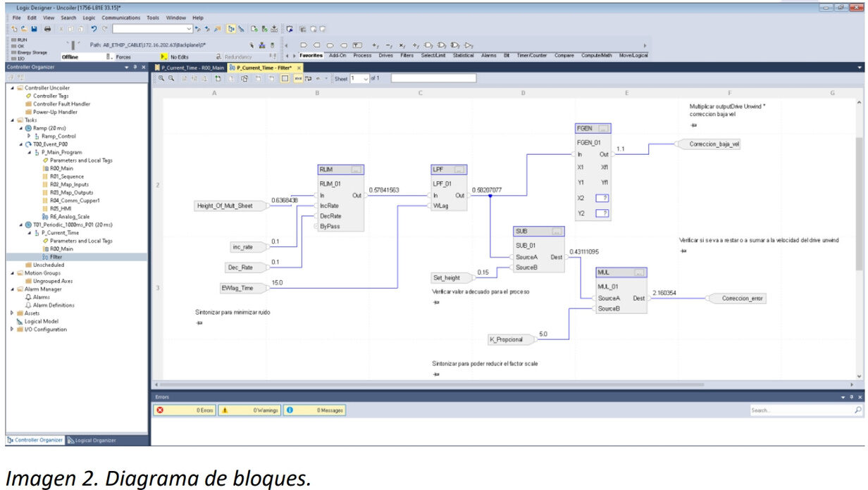Open the Communications menu
This screenshot has width=868, height=490.
pyautogui.click(x=121, y=17)
